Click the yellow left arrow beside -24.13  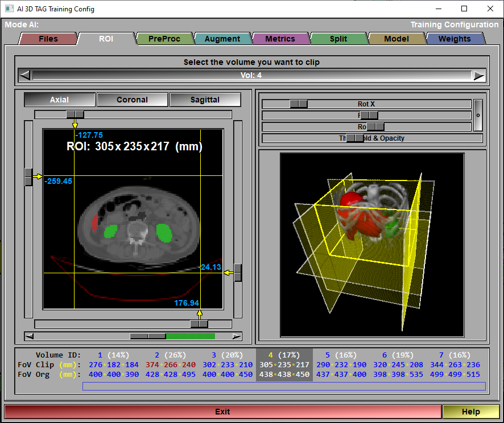click(229, 273)
